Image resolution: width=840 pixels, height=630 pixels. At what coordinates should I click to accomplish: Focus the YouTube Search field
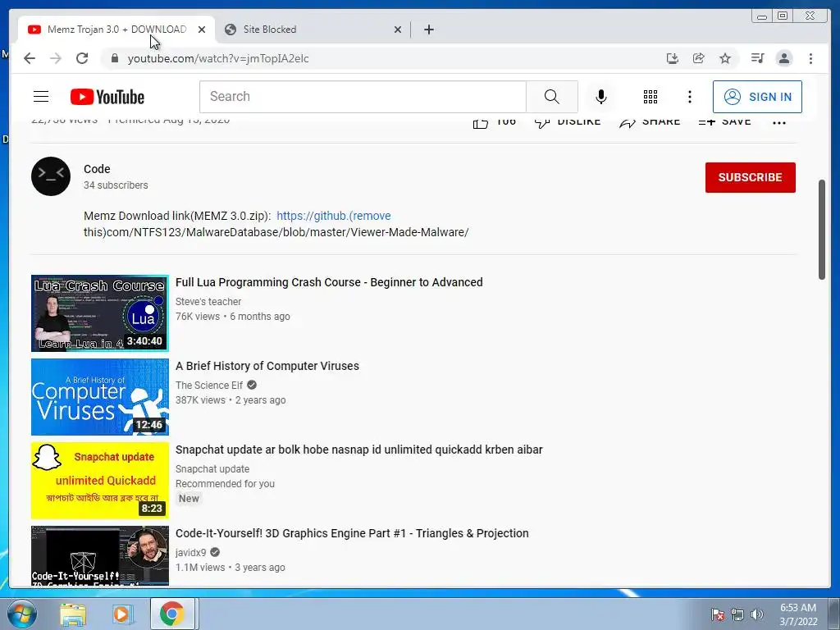363,97
